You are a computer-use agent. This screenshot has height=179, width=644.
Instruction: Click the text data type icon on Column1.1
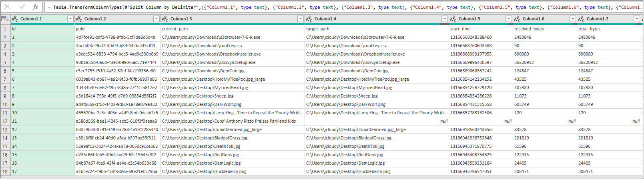tap(15, 19)
